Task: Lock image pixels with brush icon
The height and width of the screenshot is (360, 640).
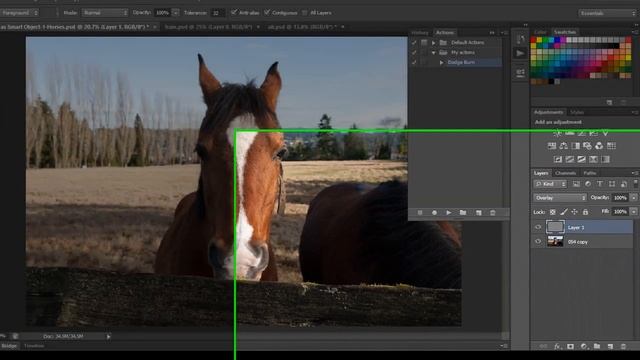Action: [564, 212]
